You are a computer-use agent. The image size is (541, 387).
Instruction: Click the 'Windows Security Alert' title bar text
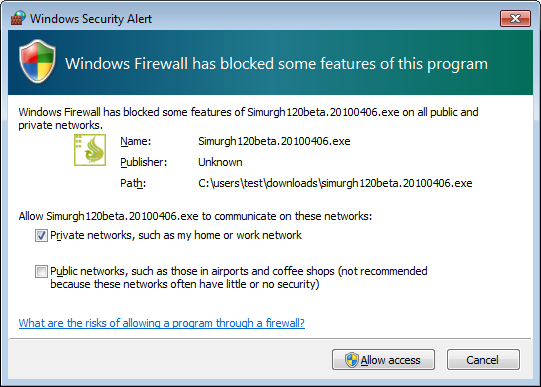91,19
